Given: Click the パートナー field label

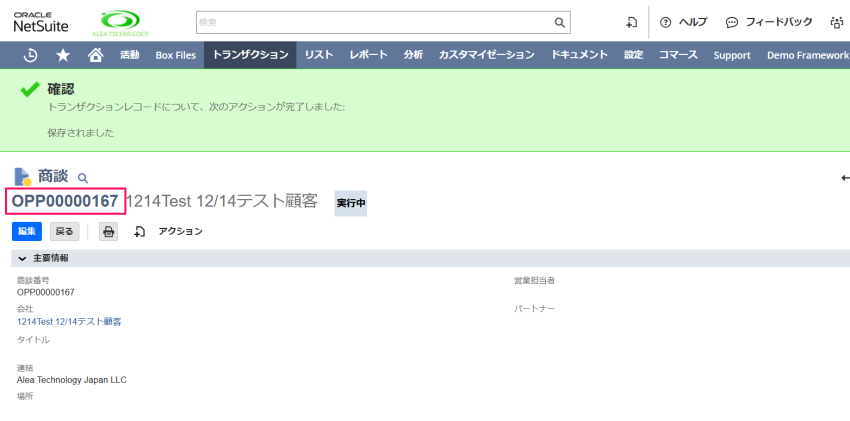Looking at the screenshot, I should [534, 309].
